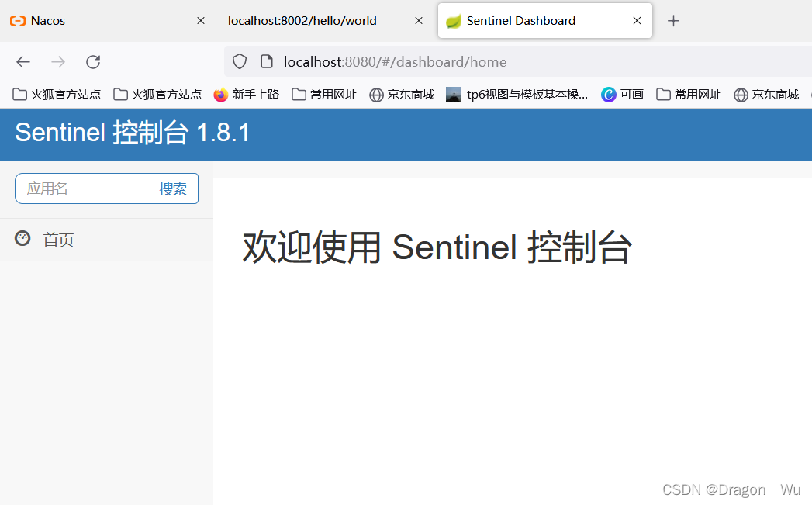Click the 搜索 button
Viewport: 812px width, 505px height.
pyautogui.click(x=173, y=189)
